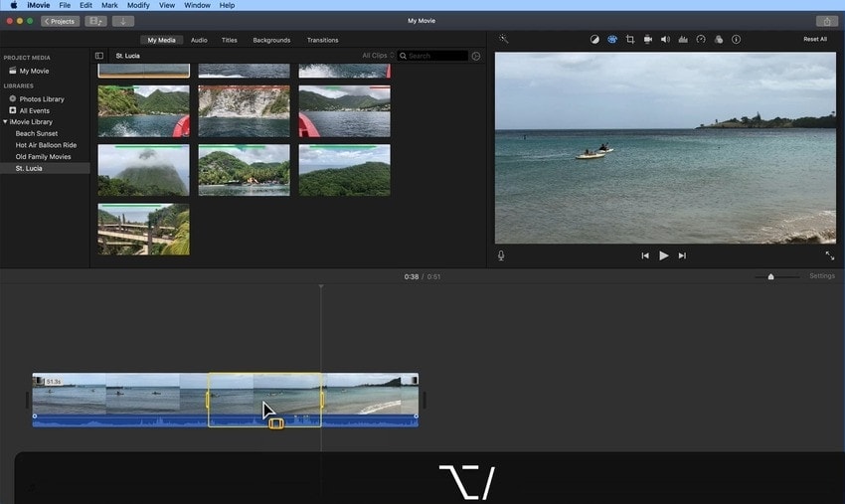Open the color balance tool
This screenshot has height=504, width=845.
click(x=594, y=40)
